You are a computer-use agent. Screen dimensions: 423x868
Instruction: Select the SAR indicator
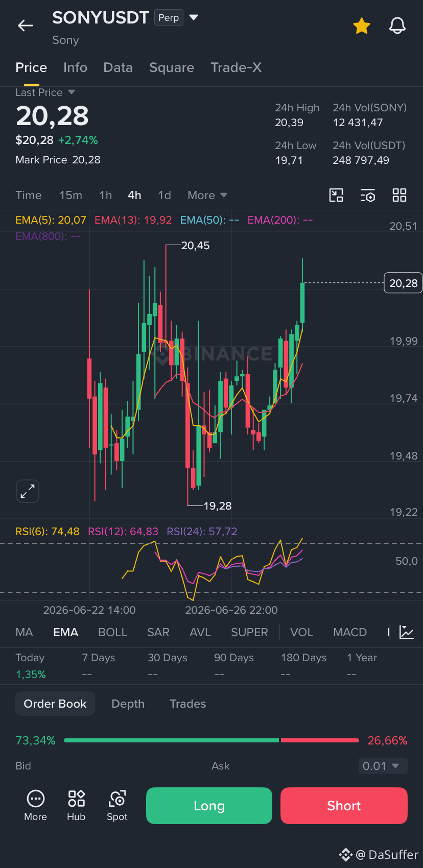click(158, 632)
